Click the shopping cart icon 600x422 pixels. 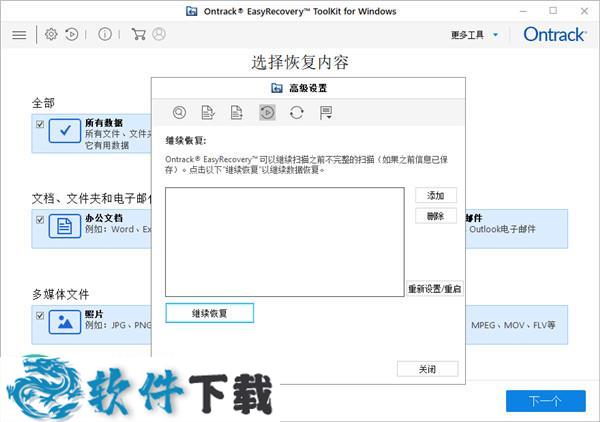pyautogui.click(x=138, y=34)
